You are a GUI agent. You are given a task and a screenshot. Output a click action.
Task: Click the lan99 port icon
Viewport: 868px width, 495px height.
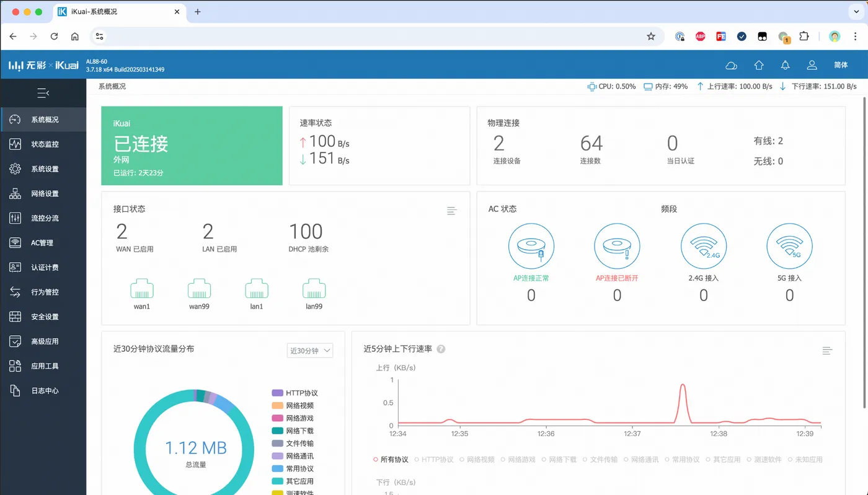click(314, 289)
